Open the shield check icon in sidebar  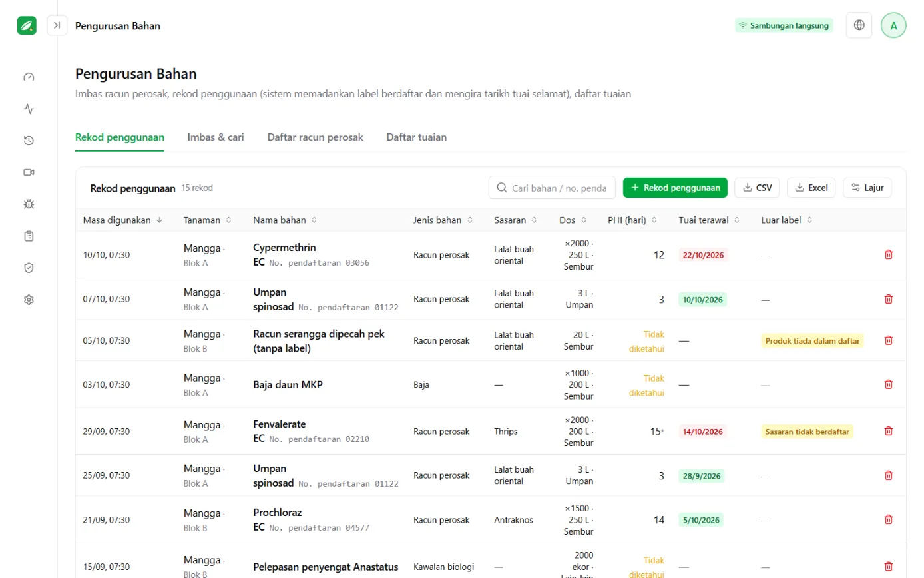tap(29, 268)
